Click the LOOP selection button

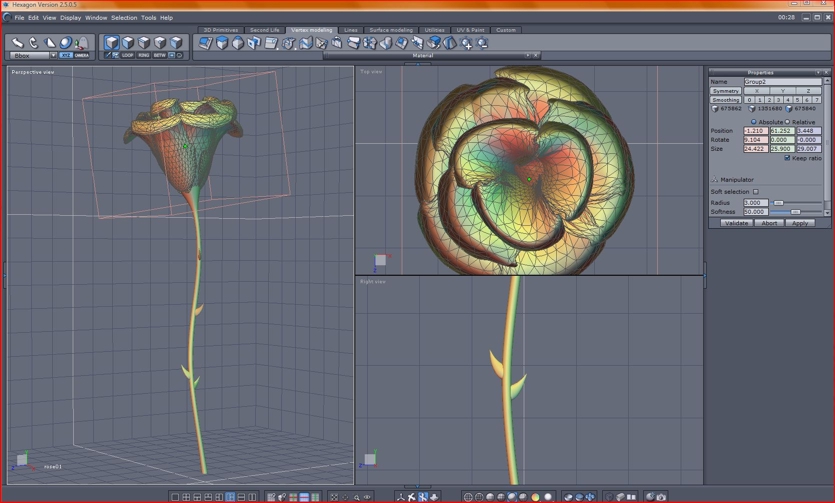pos(127,55)
